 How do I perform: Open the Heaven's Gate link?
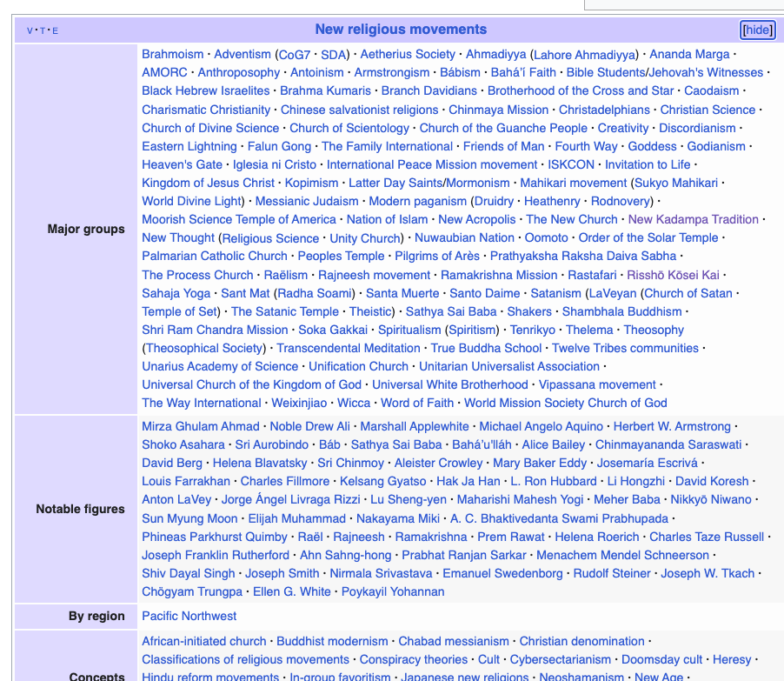[x=182, y=164]
